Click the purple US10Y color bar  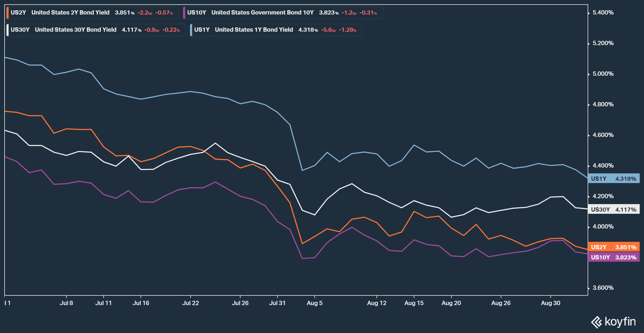(x=184, y=13)
